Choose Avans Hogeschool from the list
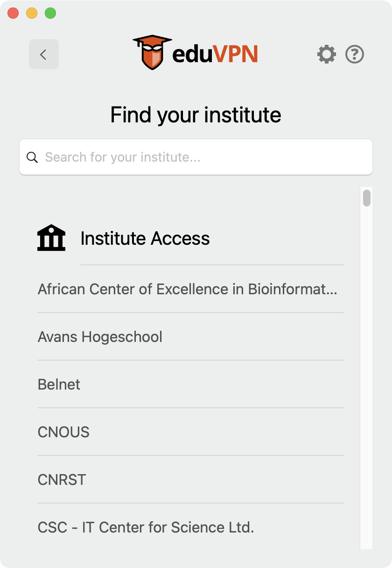The image size is (392, 568). click(100, 337)
